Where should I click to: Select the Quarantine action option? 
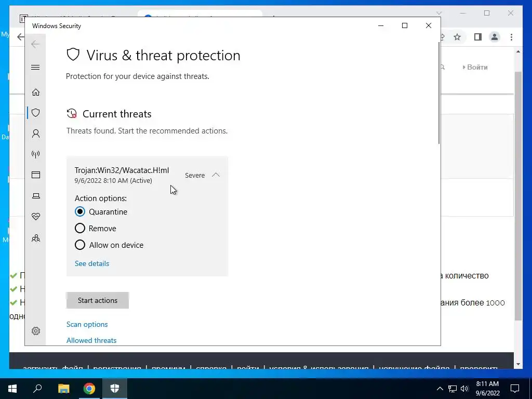click(79, 212)
